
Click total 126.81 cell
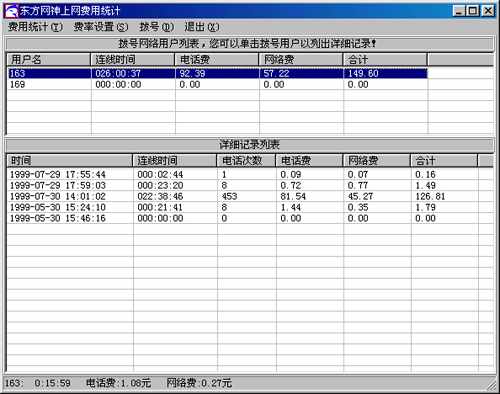[430, 196]
